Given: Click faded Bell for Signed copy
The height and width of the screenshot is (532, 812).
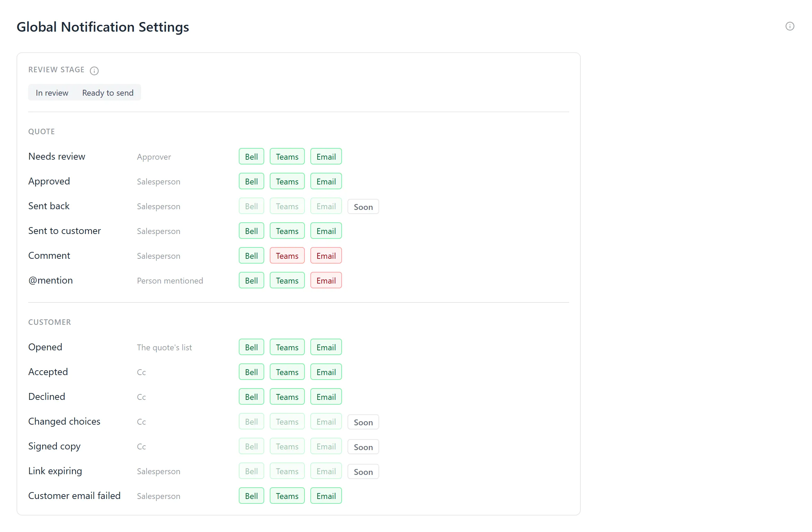Looking at the screenshot, I should (252, 446).
